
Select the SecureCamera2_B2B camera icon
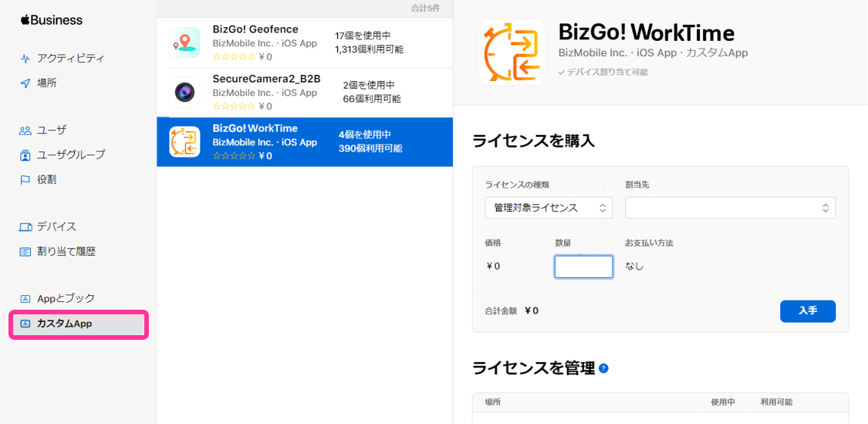[x=184, y=93]
